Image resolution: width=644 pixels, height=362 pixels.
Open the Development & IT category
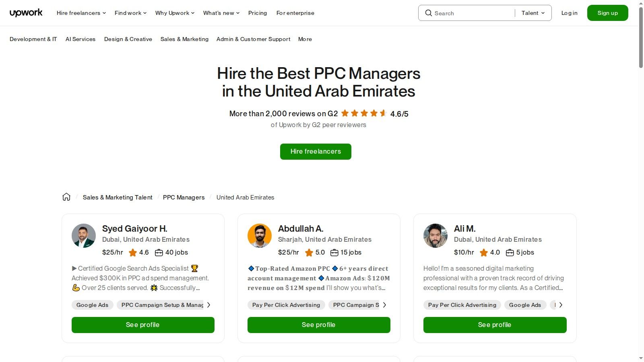tap(33, 39)
